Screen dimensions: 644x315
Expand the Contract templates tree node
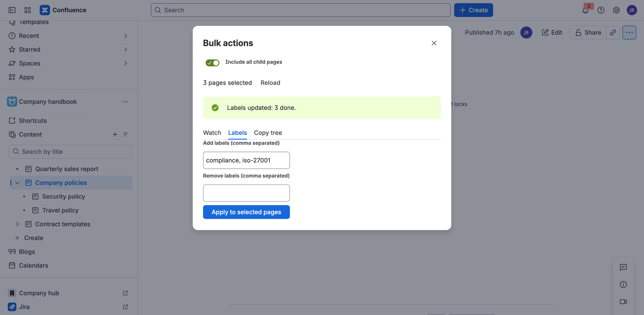(17, 224)
